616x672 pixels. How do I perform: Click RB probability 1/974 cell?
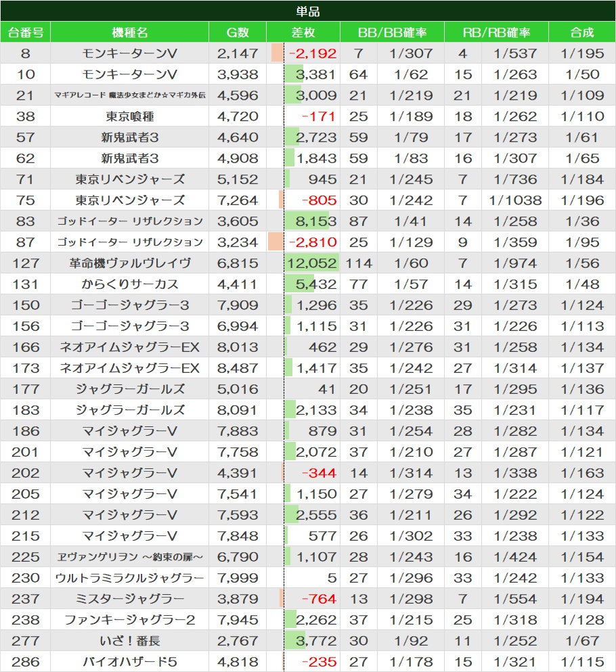(x=515, y=263)
